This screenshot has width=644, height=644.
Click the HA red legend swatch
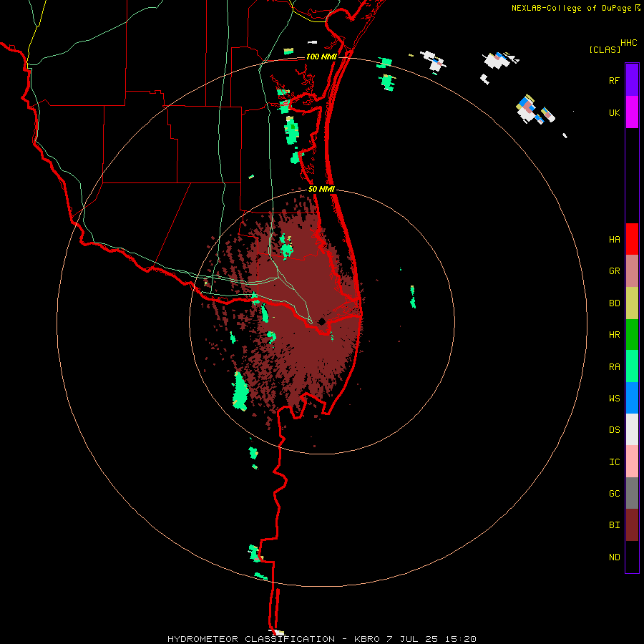[x=632, y=239]
